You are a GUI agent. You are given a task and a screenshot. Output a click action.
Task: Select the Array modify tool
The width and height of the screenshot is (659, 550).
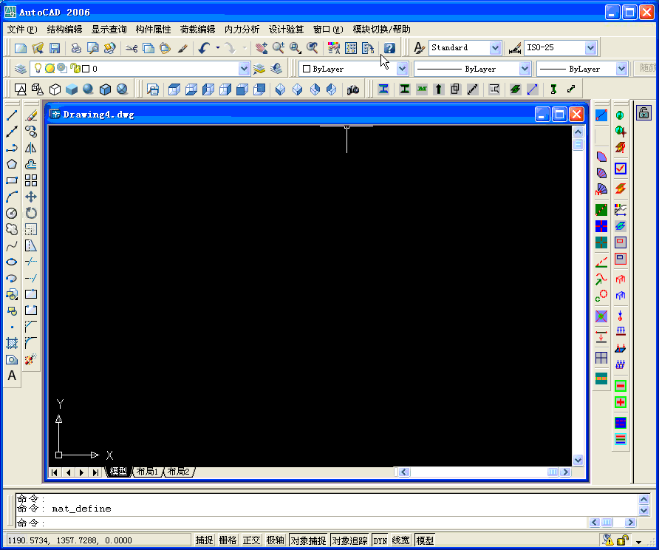click(x=31, y=181)
